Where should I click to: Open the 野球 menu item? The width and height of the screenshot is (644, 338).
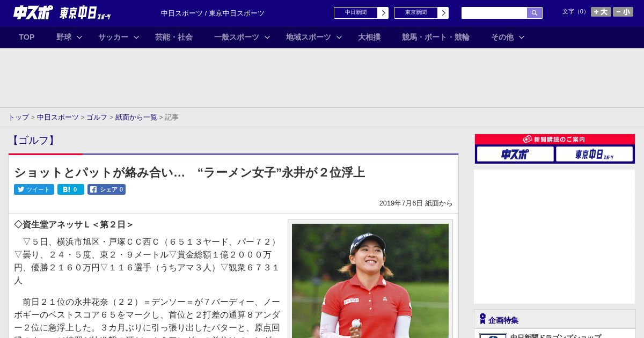click(x=64, y=37)
